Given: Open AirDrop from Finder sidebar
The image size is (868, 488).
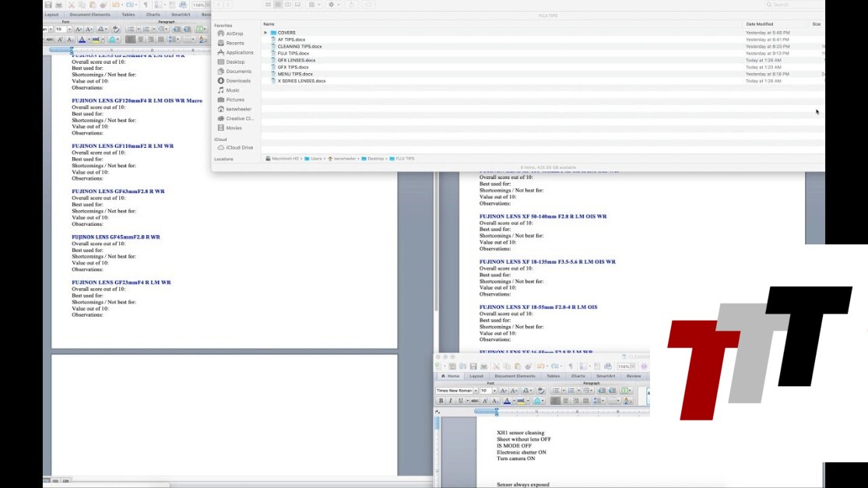Looking at the screenshot, I should pyautogui.click(x=234, y=33).
